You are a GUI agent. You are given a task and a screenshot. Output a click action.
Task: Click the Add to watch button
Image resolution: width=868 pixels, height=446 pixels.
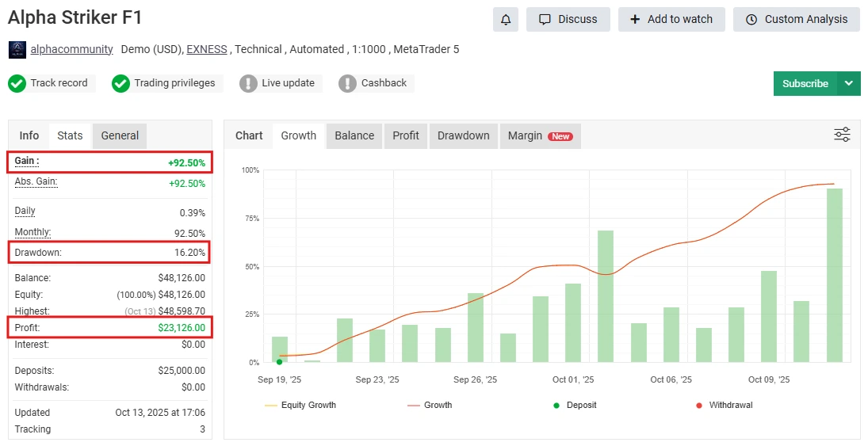tap(671, 20)
